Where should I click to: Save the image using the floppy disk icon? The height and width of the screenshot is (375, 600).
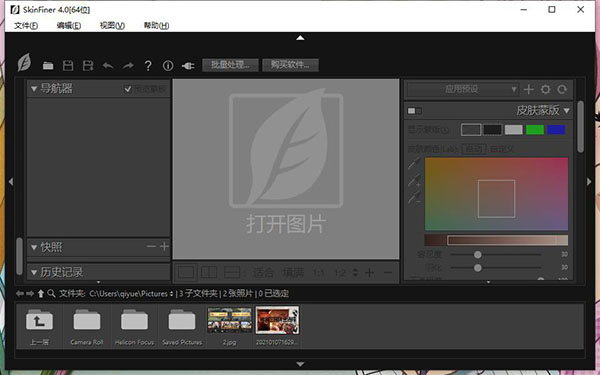pyautogui.click(x=68, y=66)
